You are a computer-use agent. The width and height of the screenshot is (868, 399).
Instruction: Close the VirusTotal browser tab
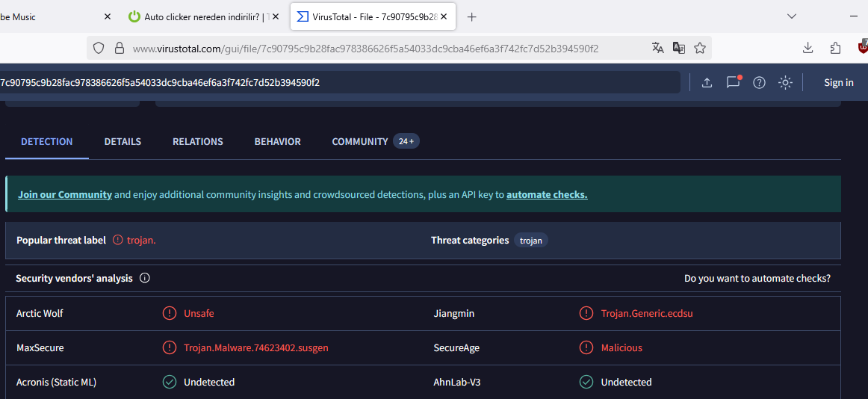coord(445,17)
